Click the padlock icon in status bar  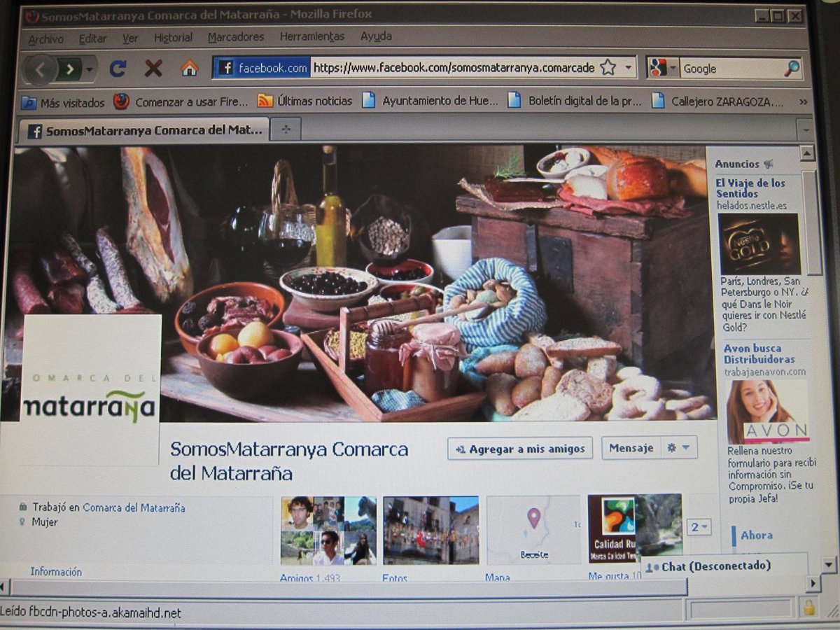(809, 608)
